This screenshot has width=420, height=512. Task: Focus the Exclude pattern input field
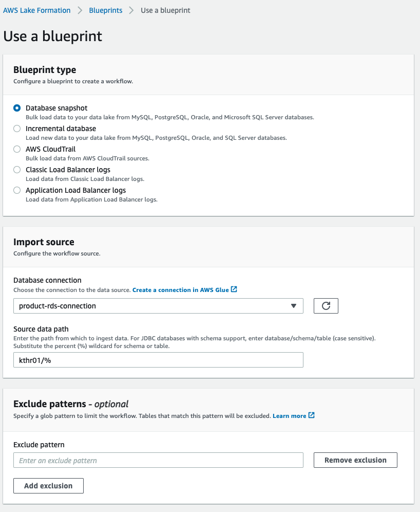point(158,460)
